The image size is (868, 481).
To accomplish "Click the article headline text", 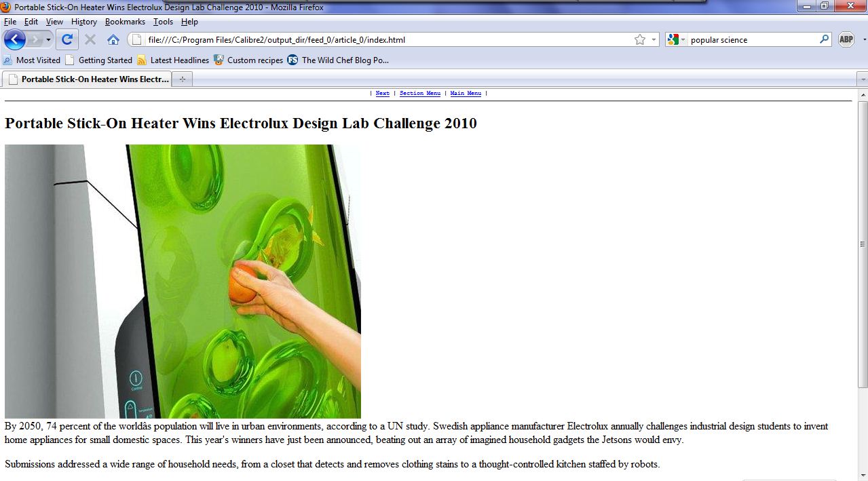I will pos(241,123).
